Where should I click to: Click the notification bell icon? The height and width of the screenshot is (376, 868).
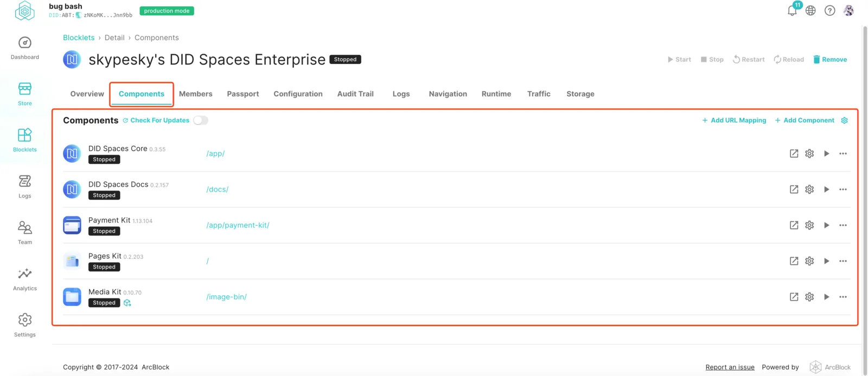(x=792, y=10)
